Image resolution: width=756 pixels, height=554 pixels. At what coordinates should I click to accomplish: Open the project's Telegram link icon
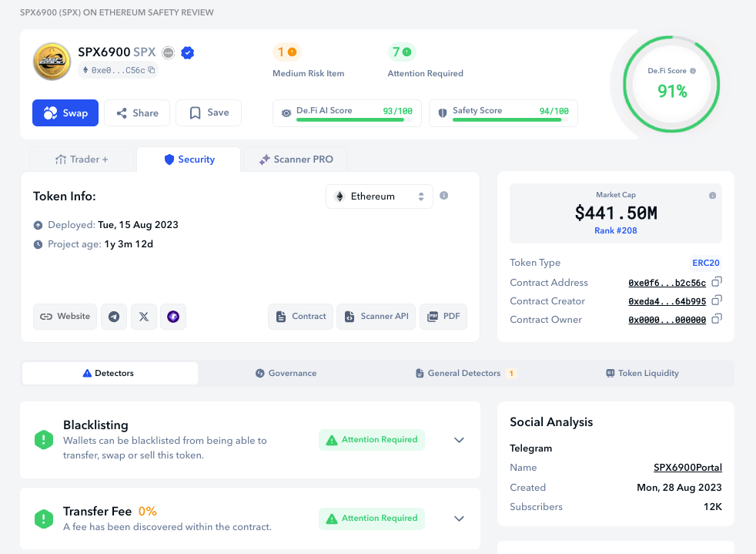114,317
